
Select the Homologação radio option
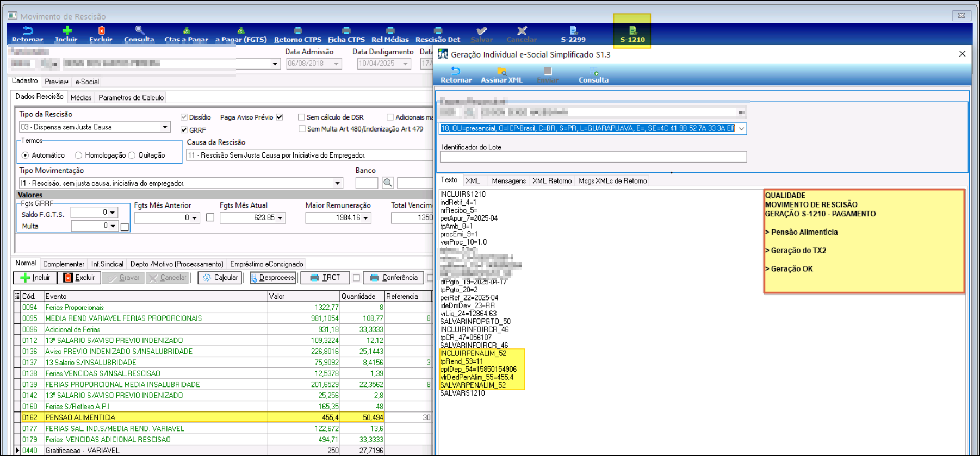coord(79,155)
